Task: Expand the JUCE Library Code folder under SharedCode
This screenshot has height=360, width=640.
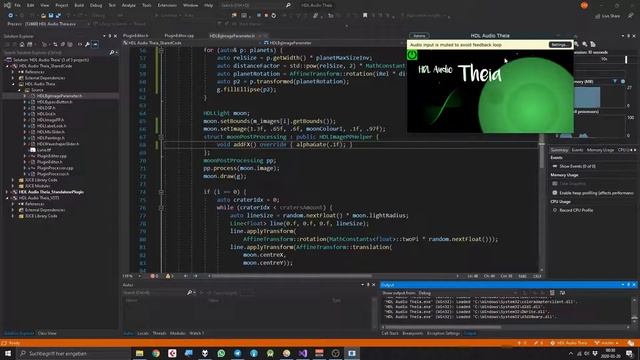Action: tap(13, 180)
